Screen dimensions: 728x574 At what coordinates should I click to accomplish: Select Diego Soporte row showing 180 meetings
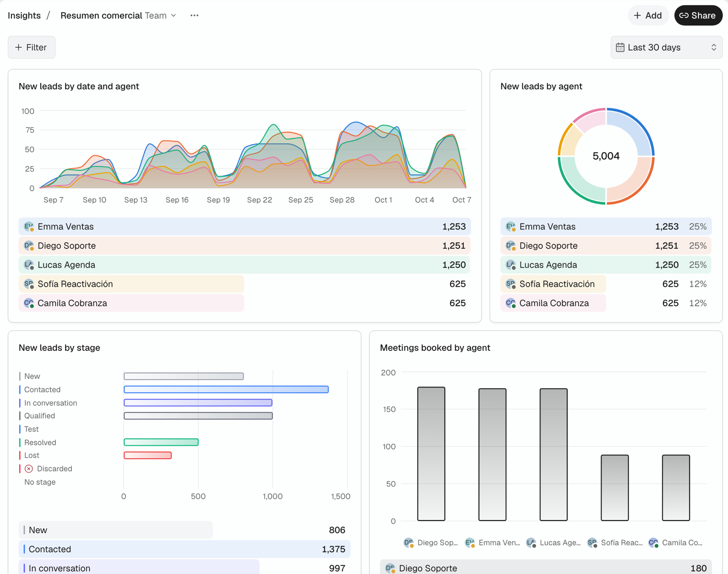pos(546,567)
